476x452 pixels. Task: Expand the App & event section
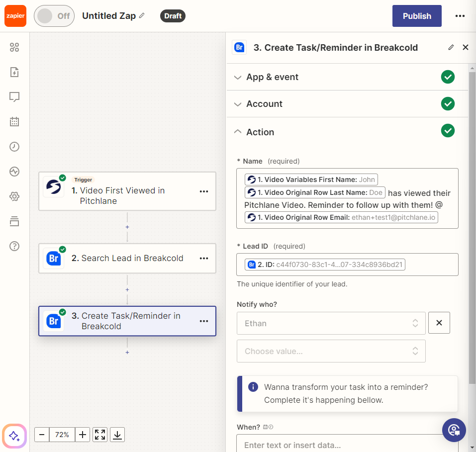(x=347, y=77)
